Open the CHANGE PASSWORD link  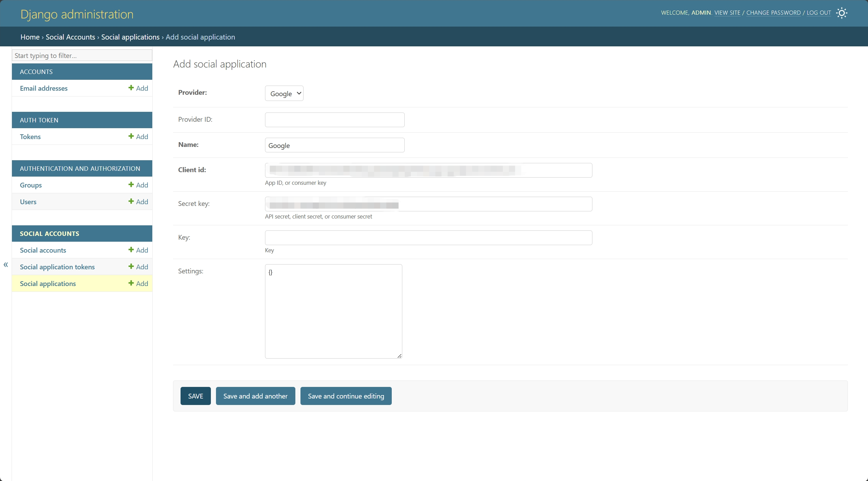coord(773,13)
